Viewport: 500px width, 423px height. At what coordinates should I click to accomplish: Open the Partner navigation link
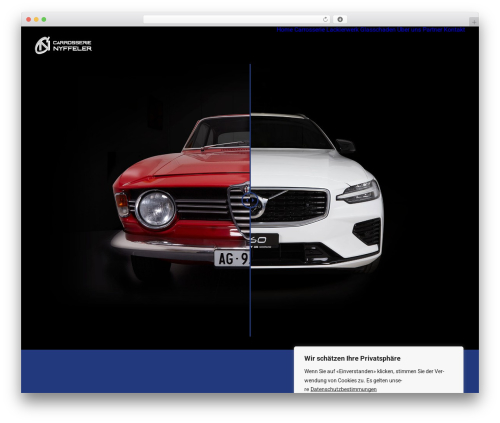pyautogui.click(x=432, y=30)
